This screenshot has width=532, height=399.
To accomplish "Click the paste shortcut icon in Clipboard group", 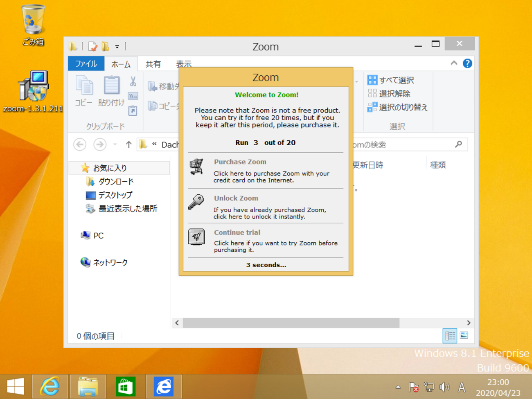I will pos(133,110).
